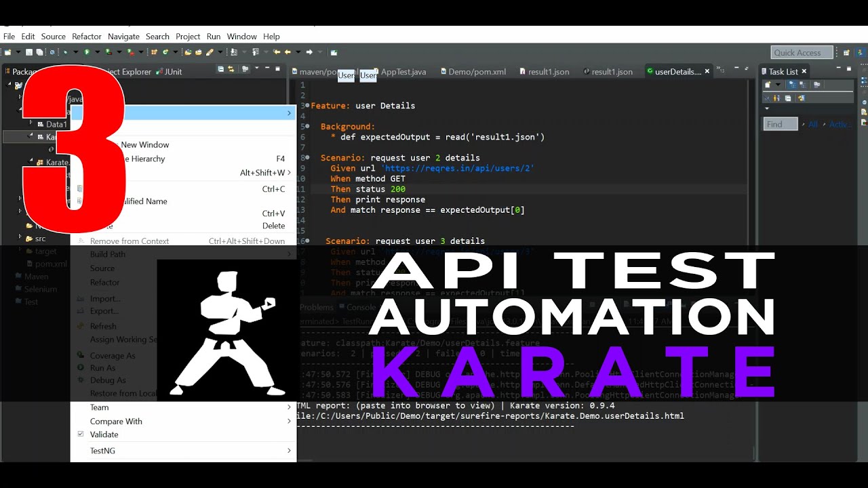868x488 pixels.
Task: Click the Open Task toolbar icon
Action: 199,52
